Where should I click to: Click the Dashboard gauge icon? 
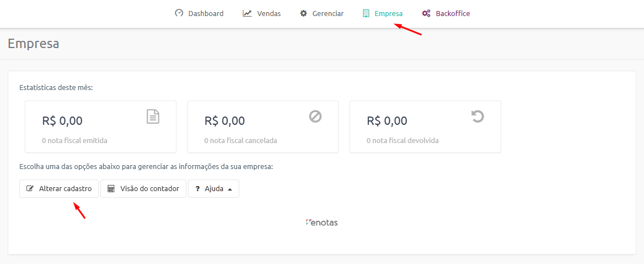coord(179,13)
